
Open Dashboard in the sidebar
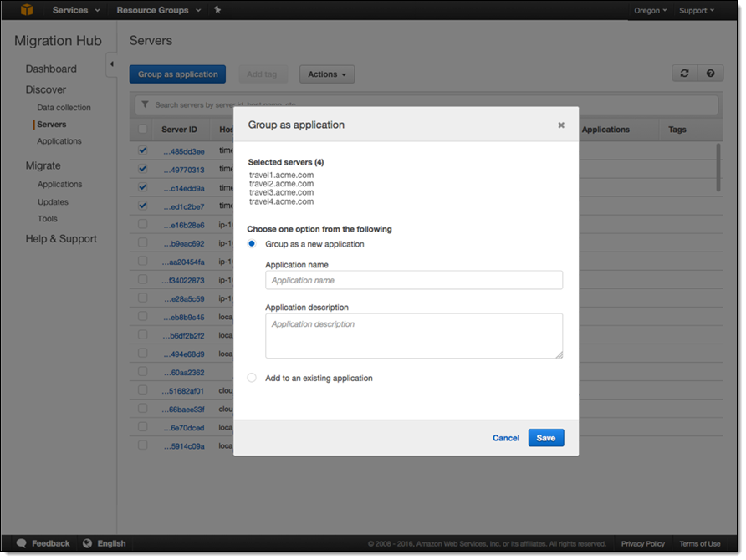(x=51, y=69)
